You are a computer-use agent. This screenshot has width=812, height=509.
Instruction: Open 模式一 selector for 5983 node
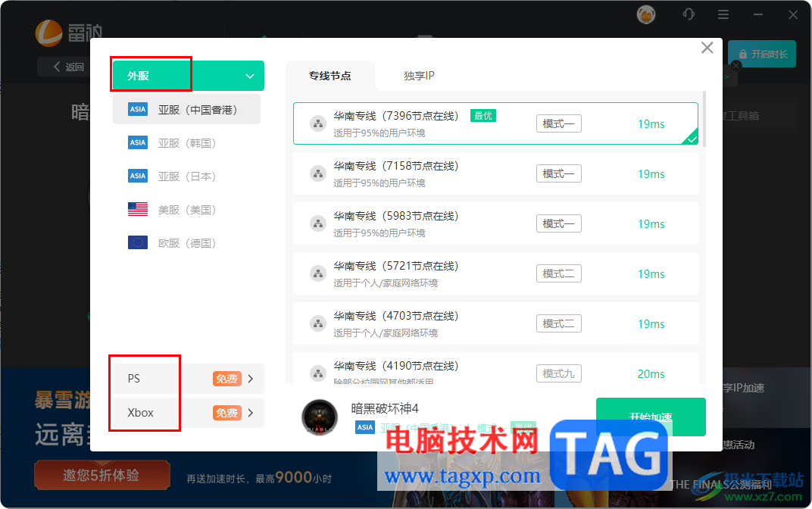coord(559,223)
